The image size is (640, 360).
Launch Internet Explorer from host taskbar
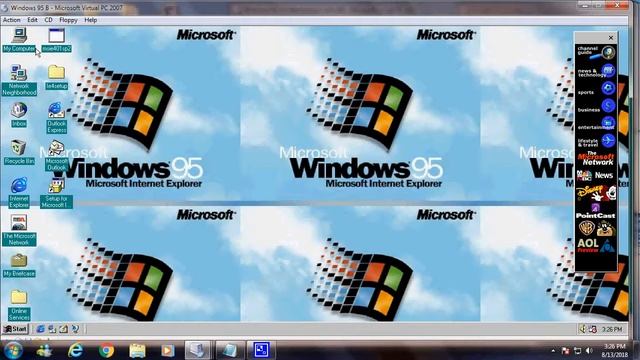tap(76, 350)
